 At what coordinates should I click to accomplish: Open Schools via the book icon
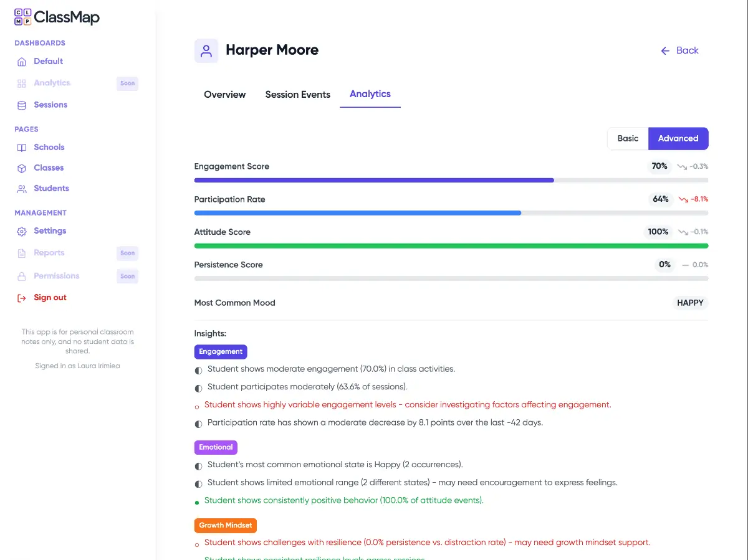(22, 148)
